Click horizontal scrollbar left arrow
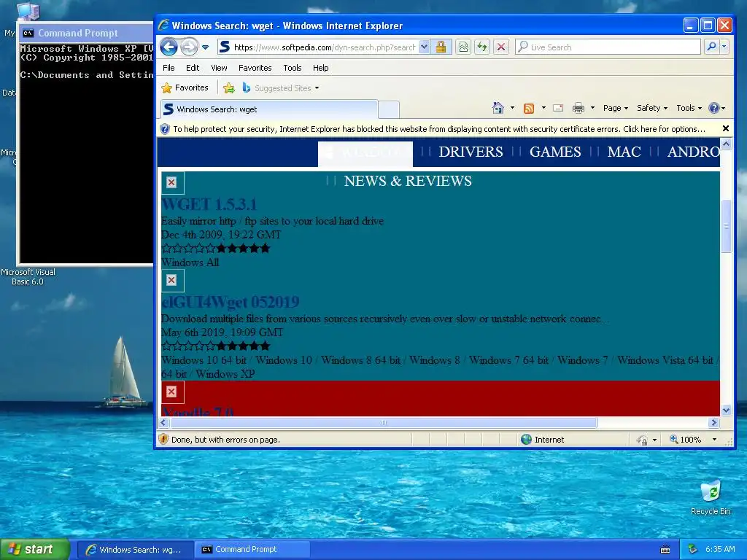 pos(163,422)
